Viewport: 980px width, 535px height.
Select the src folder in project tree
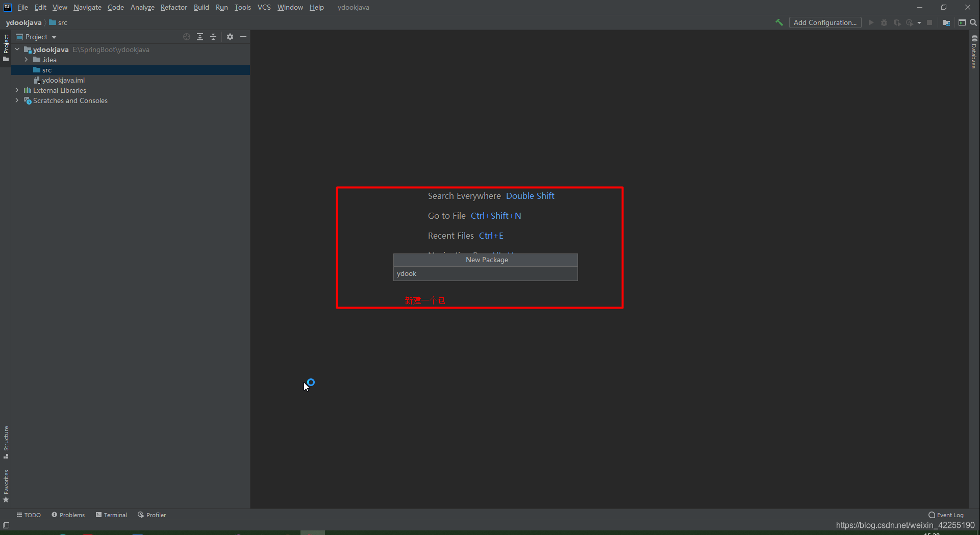tap(131, 70)
